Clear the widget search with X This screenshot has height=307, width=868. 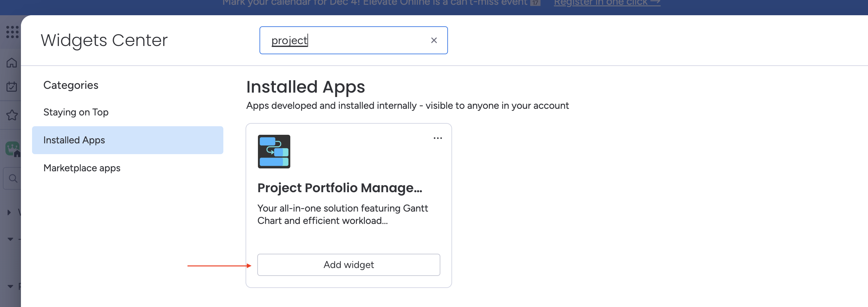click(434, 41)
